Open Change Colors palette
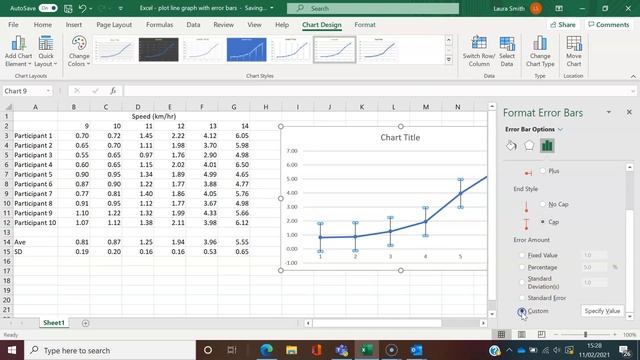 (79, 51)
